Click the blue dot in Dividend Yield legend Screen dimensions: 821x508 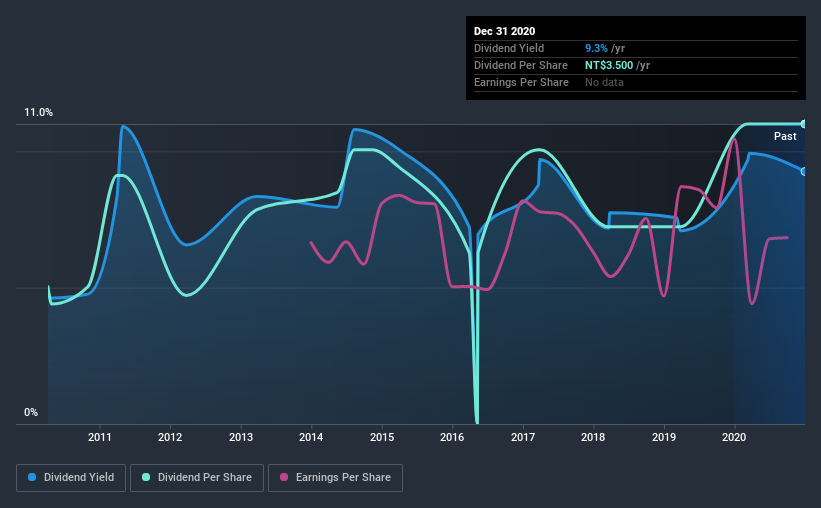pyautogui.click(x=32, y=477)
